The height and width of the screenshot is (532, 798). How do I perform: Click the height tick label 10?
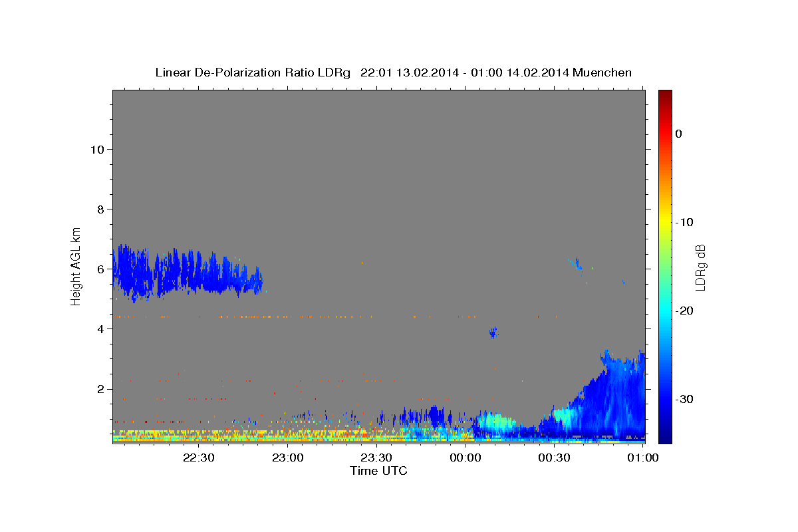96,149
